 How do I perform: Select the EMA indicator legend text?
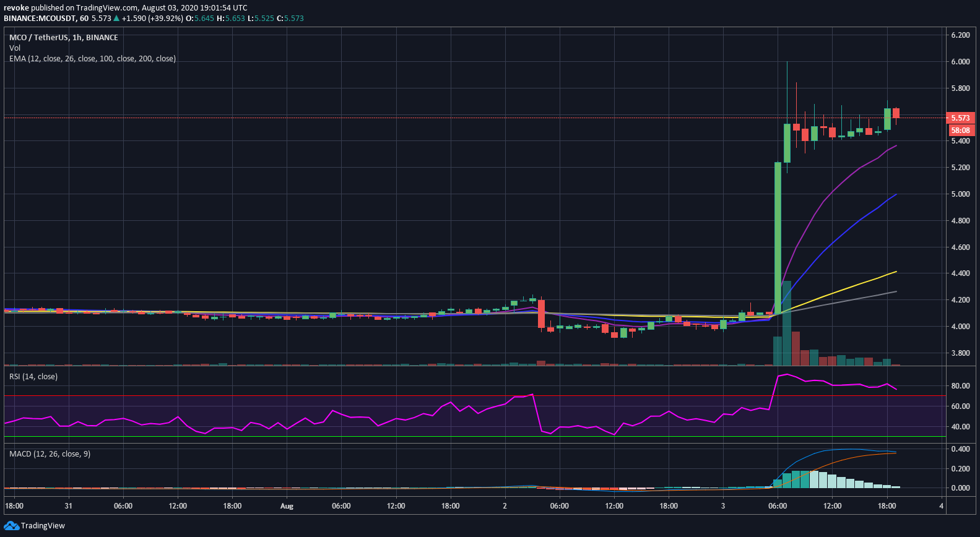[92, 59]
